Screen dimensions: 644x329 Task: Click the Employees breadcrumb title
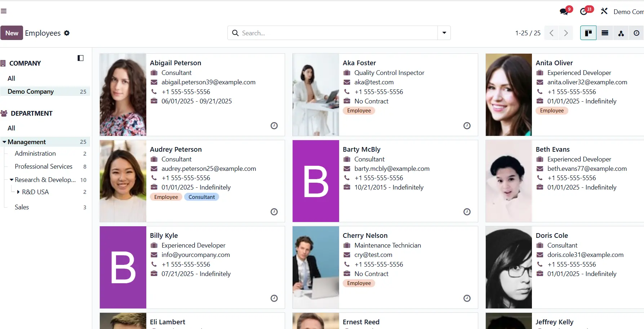pos(43,33)
